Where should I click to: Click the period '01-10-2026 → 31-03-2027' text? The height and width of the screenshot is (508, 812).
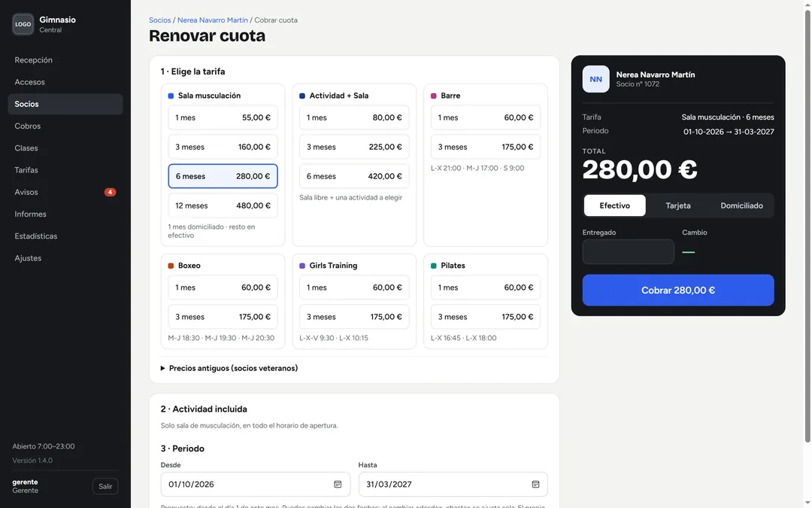[x=729, y=132]
